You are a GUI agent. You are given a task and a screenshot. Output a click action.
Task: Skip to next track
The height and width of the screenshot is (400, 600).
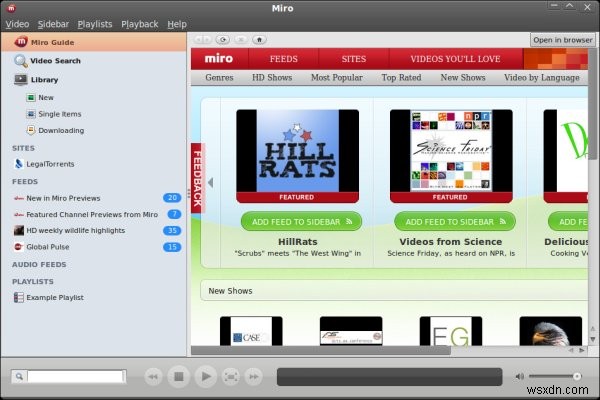click(x=254, y=377)
